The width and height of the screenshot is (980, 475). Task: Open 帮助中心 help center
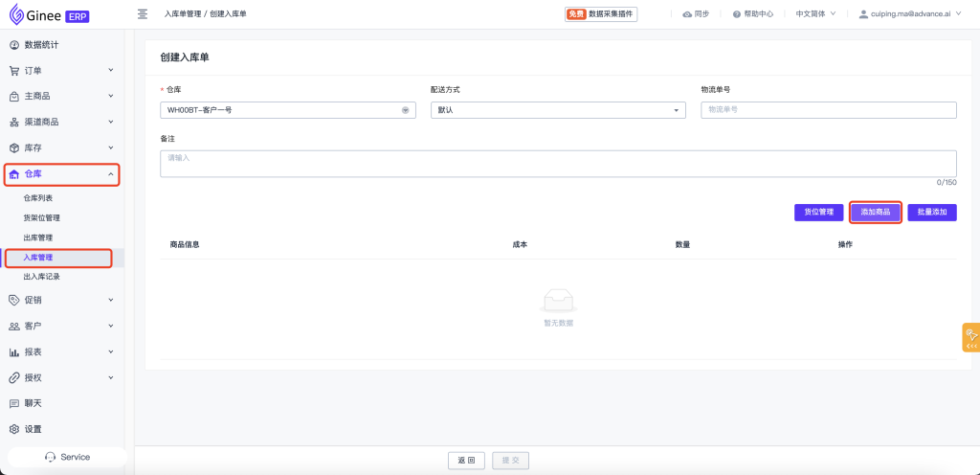pyautogui.click(x=753, y=14)
